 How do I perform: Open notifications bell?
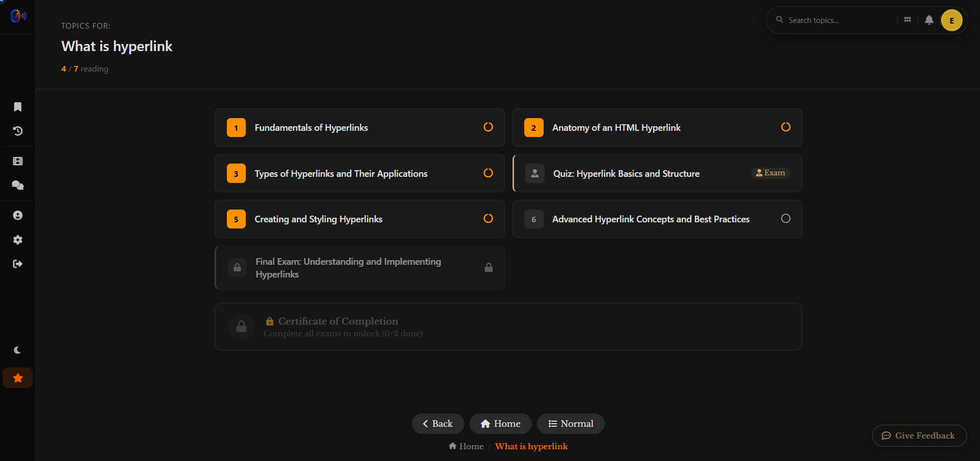(929, 20)
